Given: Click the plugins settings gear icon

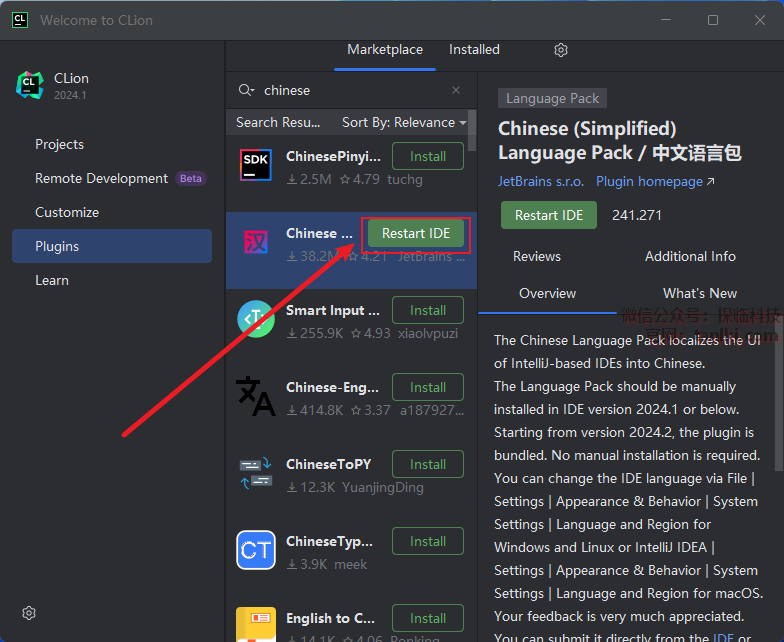Looking at the screenshot, I should click(561, 50).
